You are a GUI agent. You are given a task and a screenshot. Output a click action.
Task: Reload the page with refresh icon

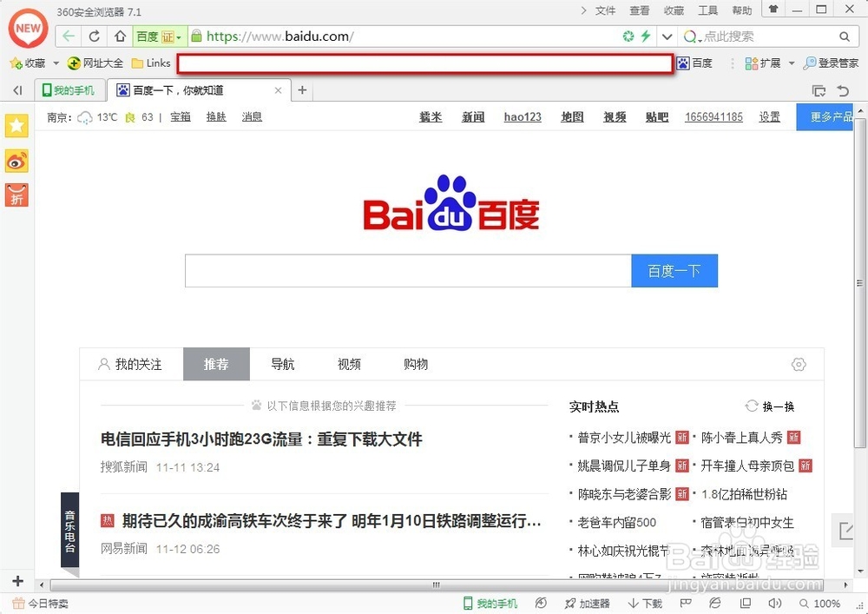point(95,36)
